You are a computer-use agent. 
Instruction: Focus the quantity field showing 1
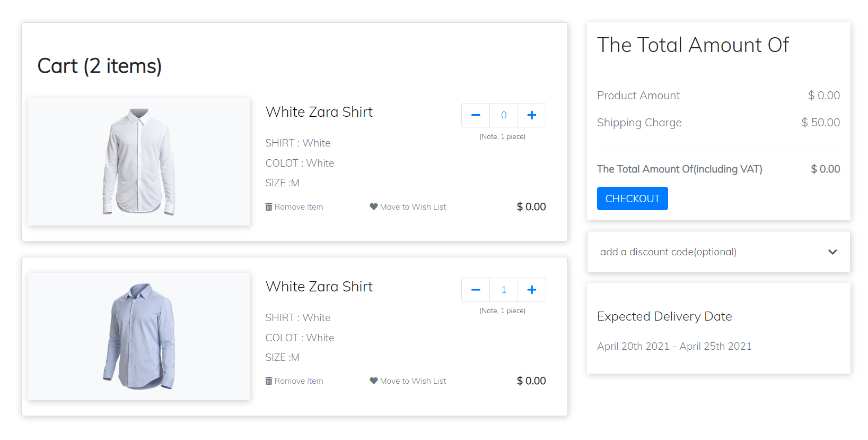504,290
